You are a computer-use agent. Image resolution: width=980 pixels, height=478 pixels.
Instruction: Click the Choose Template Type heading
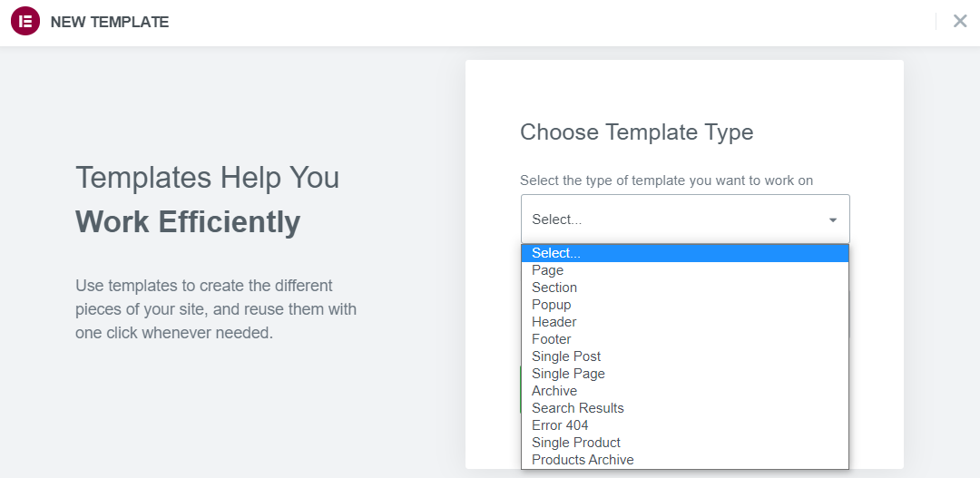click(x=637, y=132)
